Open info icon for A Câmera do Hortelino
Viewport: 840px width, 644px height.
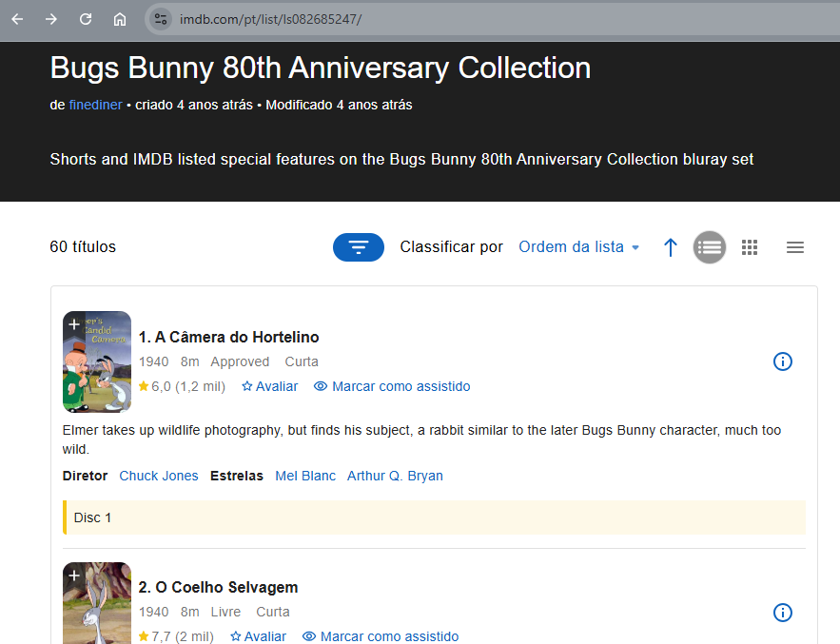pyautogui.click(x=783, y=361)
